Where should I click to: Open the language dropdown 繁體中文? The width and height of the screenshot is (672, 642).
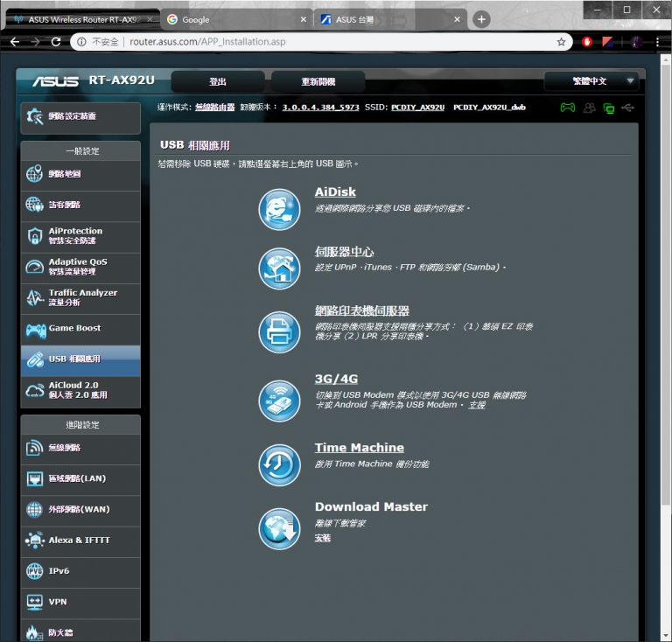click(591, 81)
